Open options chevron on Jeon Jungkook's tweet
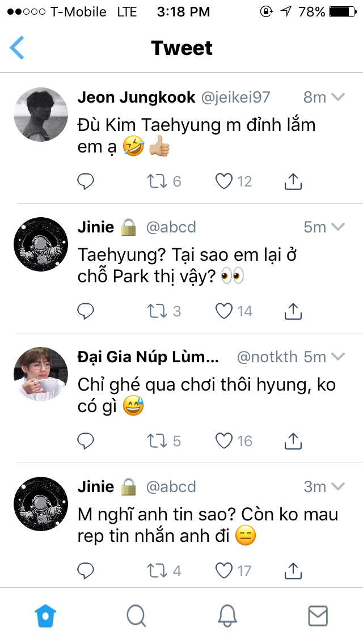This screenshot has width=363, height=644. point(338,98)
